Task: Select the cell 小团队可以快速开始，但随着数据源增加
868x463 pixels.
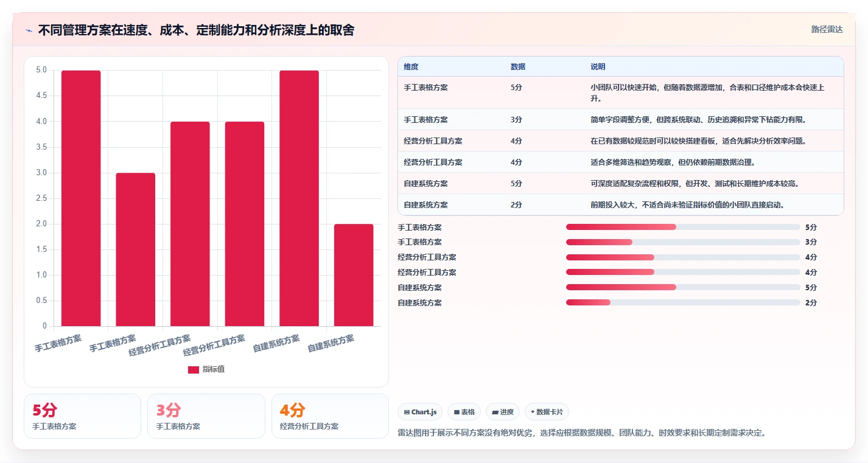Action: [x=713, y=92]
